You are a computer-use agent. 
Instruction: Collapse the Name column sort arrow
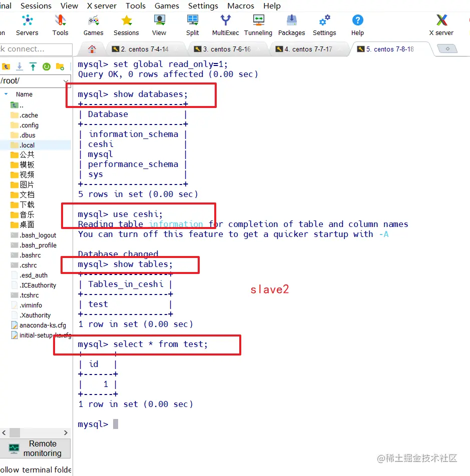coord(6,94)
